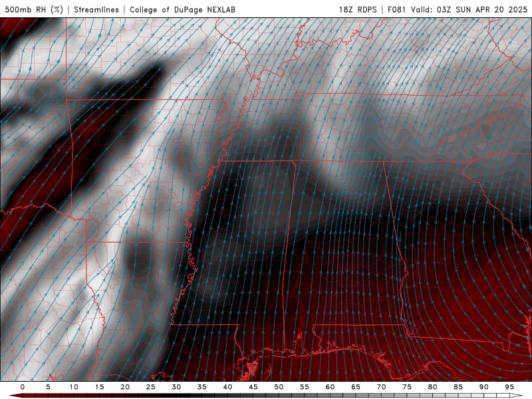532x399 pixels.
Task: Click the colorbar label "55"
Action: pyautogui.click(x=305, y=387)
